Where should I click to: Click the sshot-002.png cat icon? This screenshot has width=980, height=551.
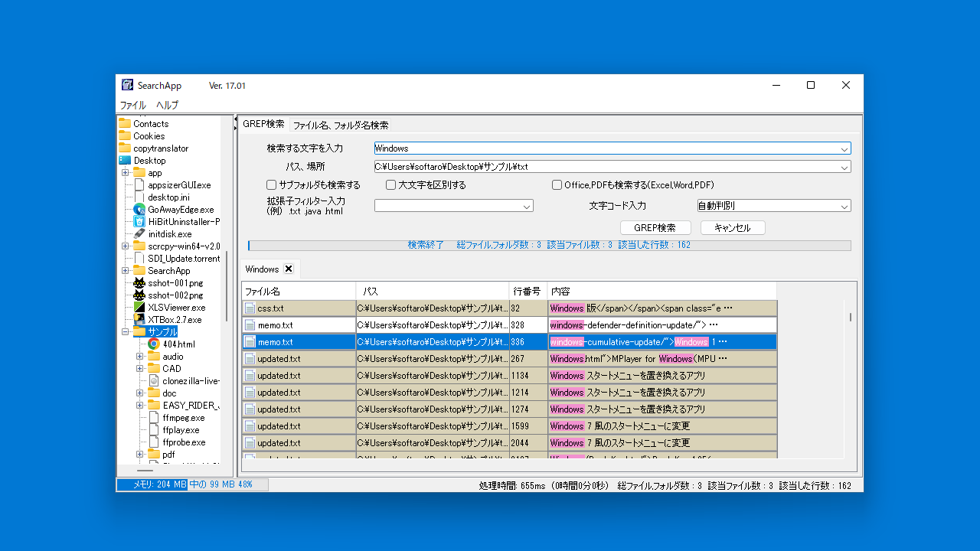click(139, 295)
